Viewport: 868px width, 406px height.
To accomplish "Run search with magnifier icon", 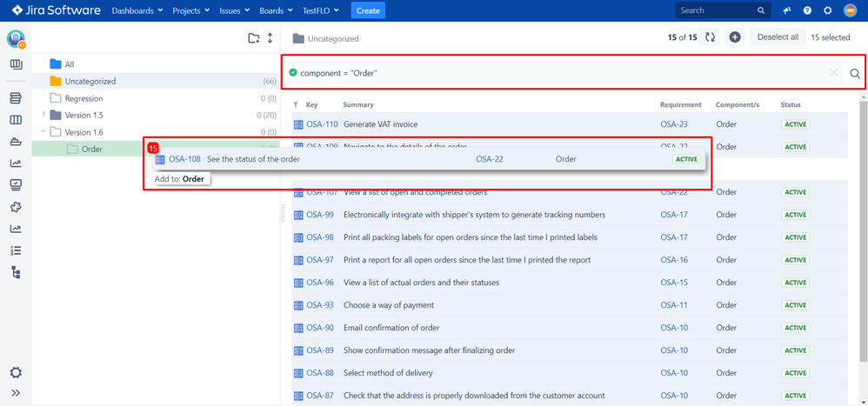I will pyautogui.click(x=855, y=73).
